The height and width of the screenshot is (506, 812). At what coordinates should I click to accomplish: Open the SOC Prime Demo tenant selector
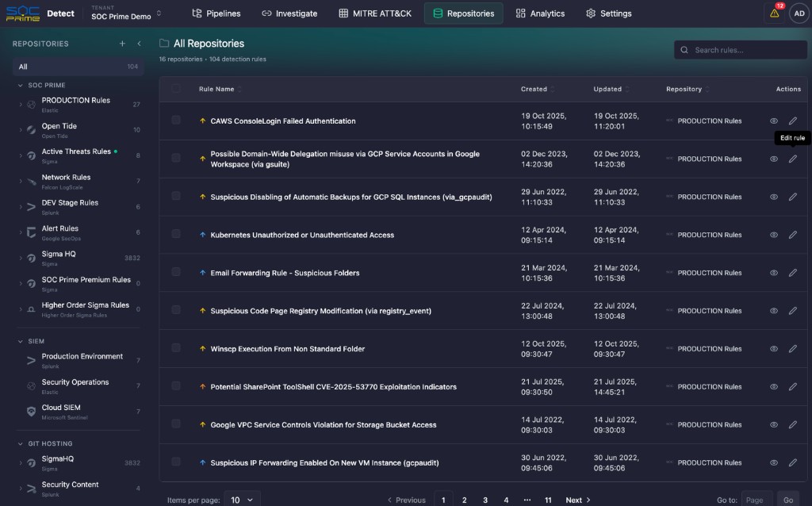point(126,13)
